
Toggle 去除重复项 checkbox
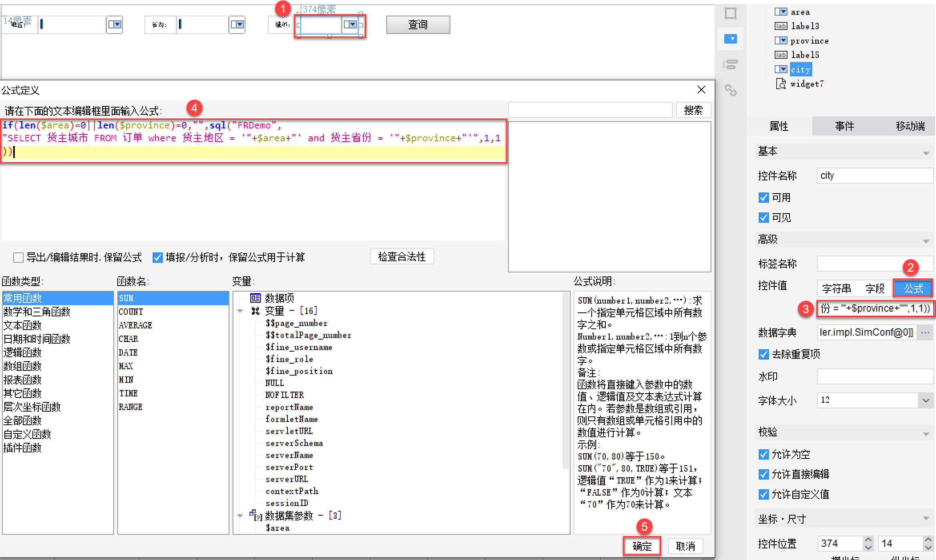click(x=764, y=354)
